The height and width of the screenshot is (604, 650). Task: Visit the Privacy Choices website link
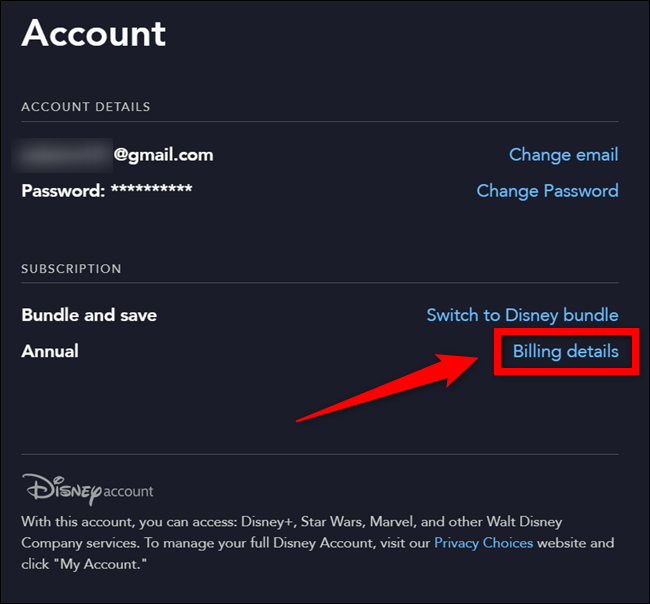[x=483, y=543]
